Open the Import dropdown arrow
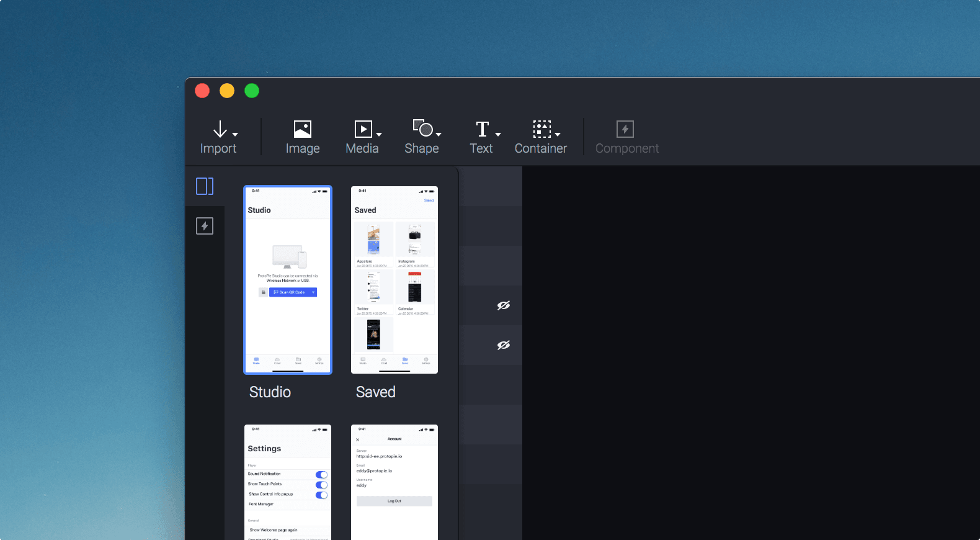Screen dimensions: 980x540 235,134
